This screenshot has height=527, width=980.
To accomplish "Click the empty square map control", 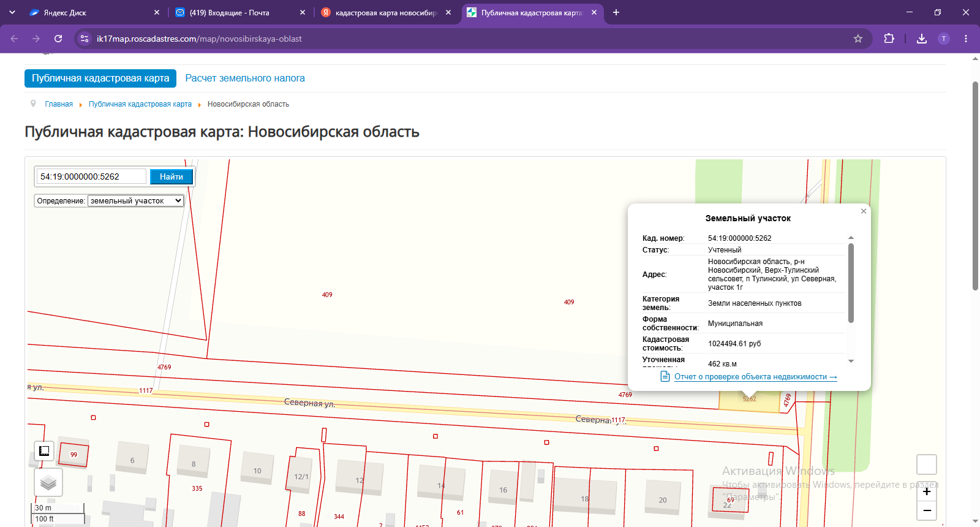I will [927, 464].
